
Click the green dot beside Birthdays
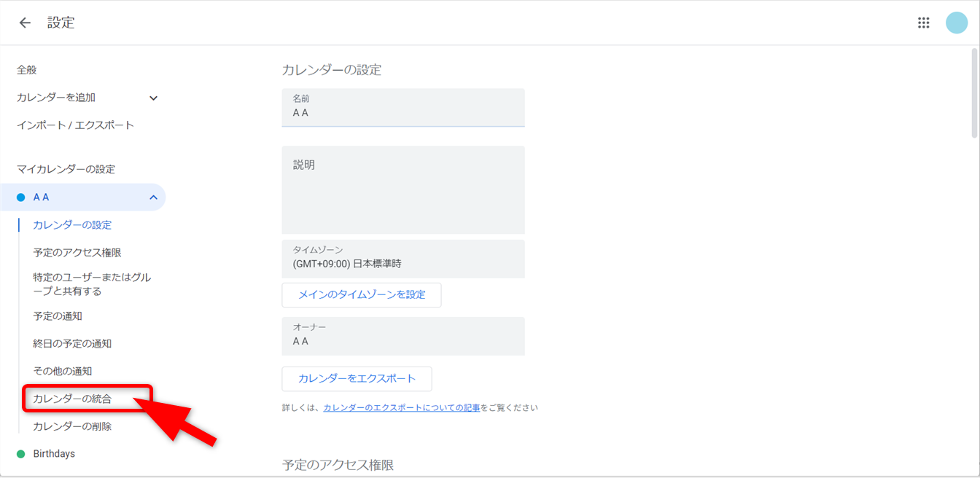pos(21,454)
